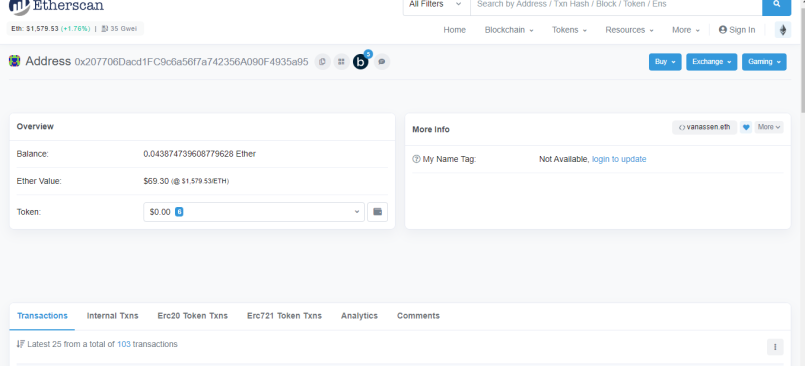The height and width of the screenshot is (366, 805).
Task: Open the Exchange dropdown button
Action: point(712,62)
